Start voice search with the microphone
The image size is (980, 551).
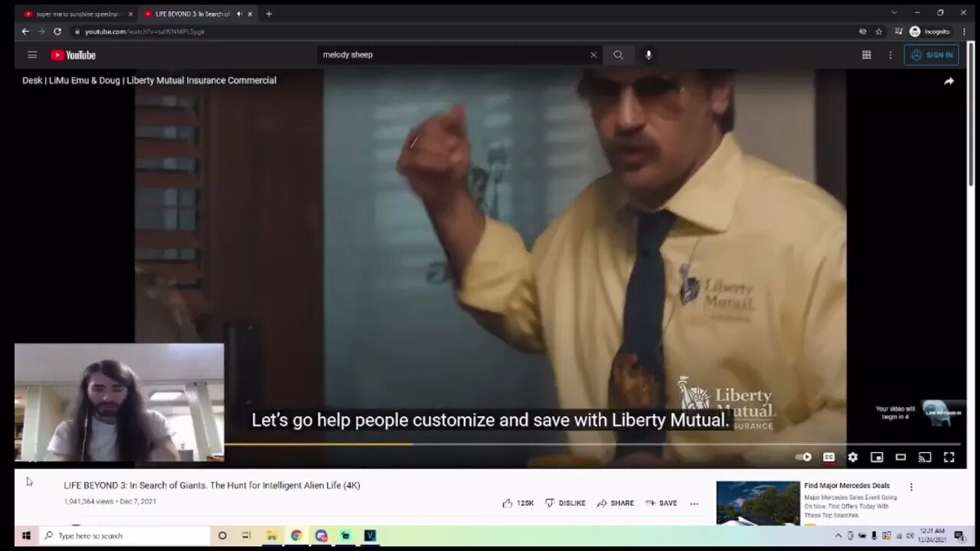click(x=648, y=55)
